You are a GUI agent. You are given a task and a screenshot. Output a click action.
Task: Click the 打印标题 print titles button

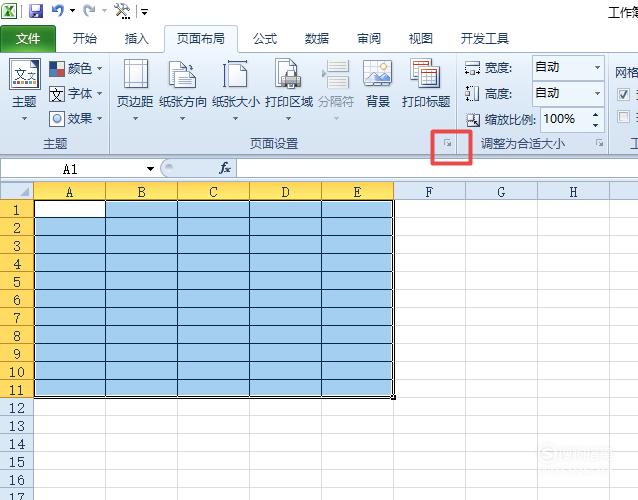pyautogui.click(x=426, y=84)
